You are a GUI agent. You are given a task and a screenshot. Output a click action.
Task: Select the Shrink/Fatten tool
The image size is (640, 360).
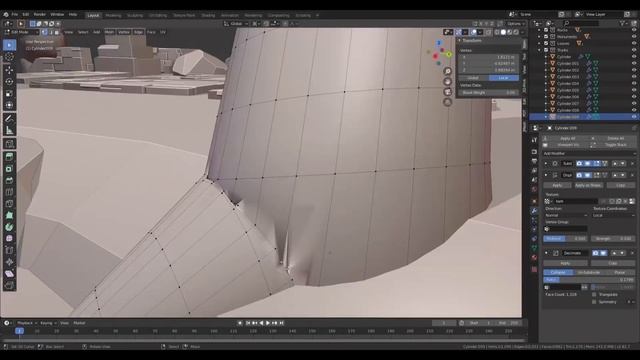[9, 262]
